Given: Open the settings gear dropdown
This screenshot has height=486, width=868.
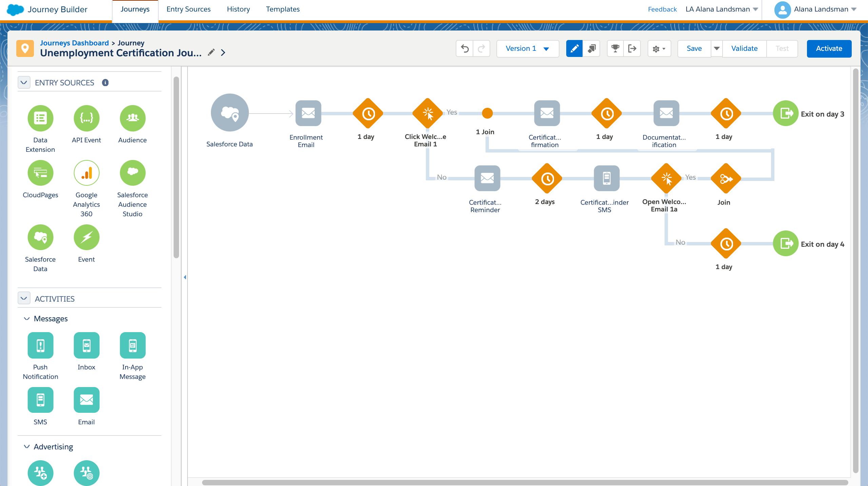Looking at the screenshot, I should [659, 49].
